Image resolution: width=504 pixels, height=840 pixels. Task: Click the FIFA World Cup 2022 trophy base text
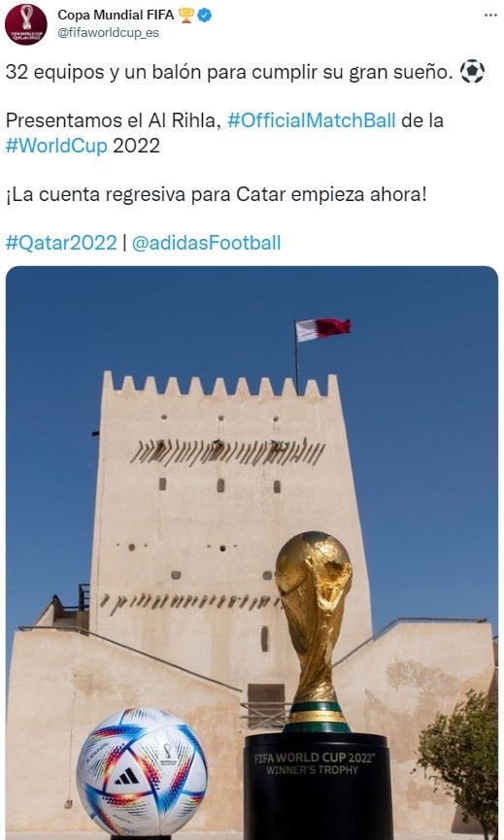[x=314, y=763]
